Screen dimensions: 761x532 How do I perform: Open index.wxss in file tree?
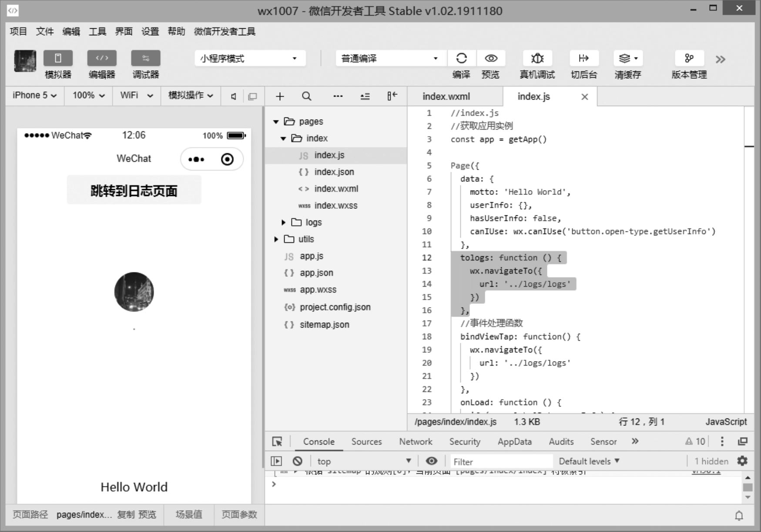[x=336, y=205]
